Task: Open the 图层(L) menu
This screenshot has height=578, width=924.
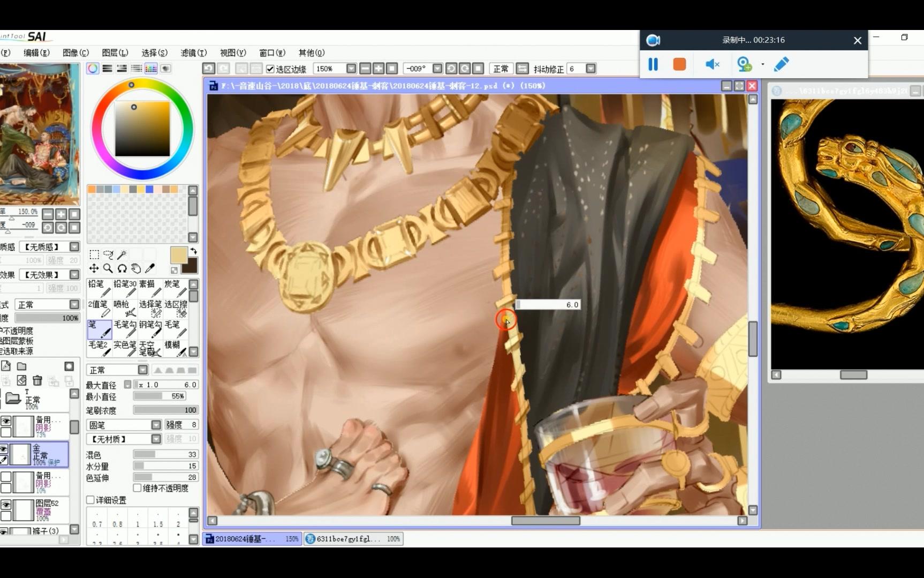Action: pyautogui.click(x=115, y=52)
